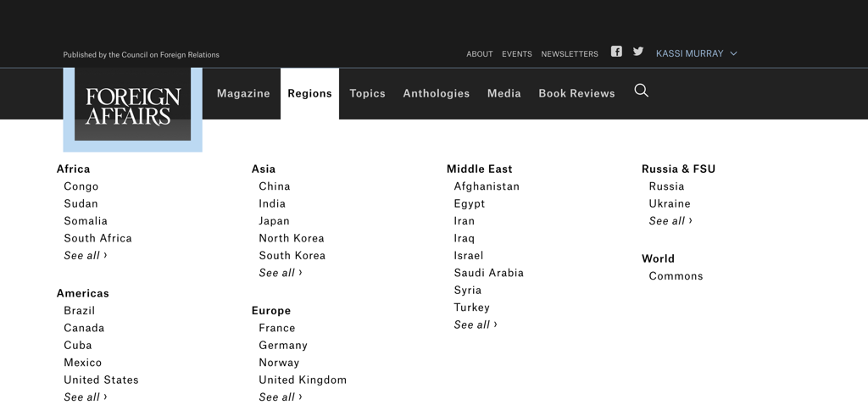This screenshot has height=416, width=868.
Task: Open the Europe region heading
Action: (x=271, y=311)
